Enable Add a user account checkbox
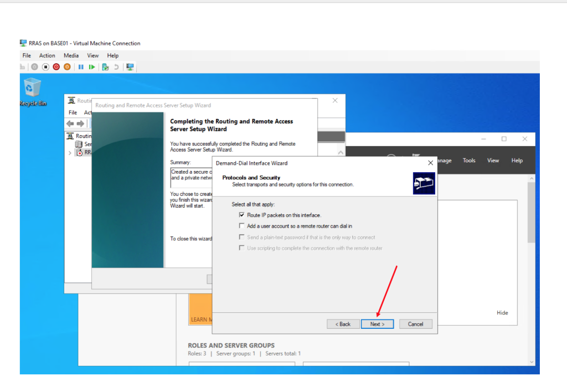 click(241, 226)
